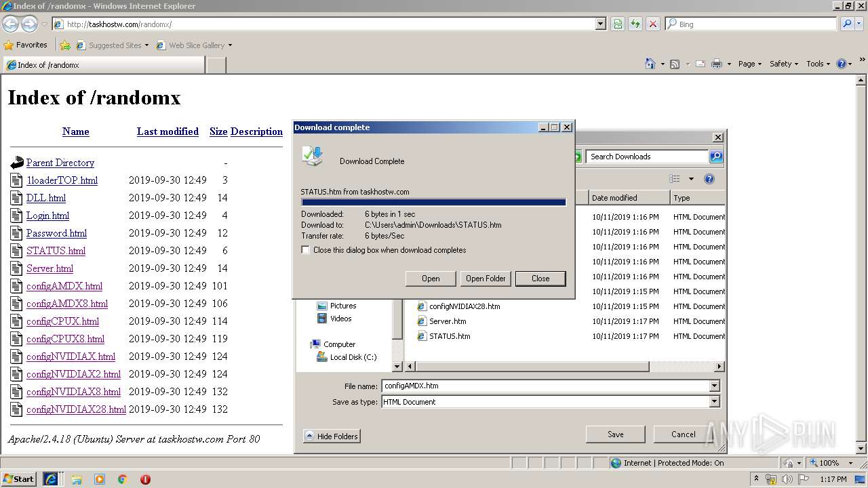Click the browser Back arrow button
868x488 pixels.
(11, 24)
